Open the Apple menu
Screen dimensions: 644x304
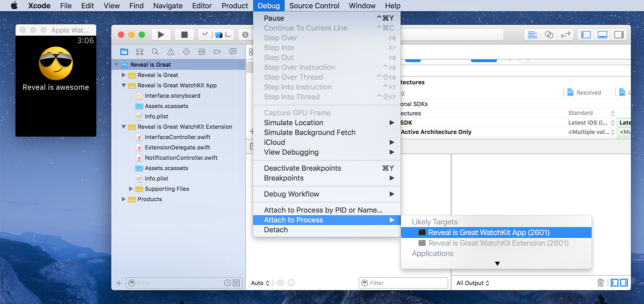tap(14, 6)
